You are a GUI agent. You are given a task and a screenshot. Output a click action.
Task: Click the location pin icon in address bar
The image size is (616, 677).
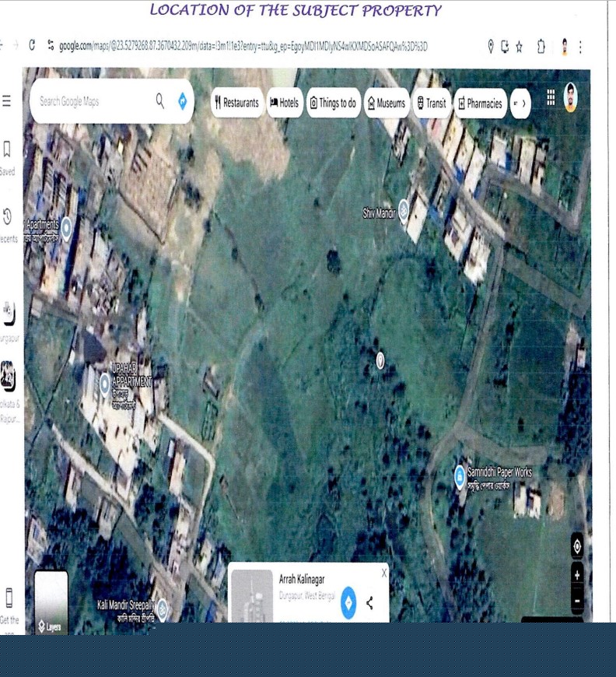490,46
